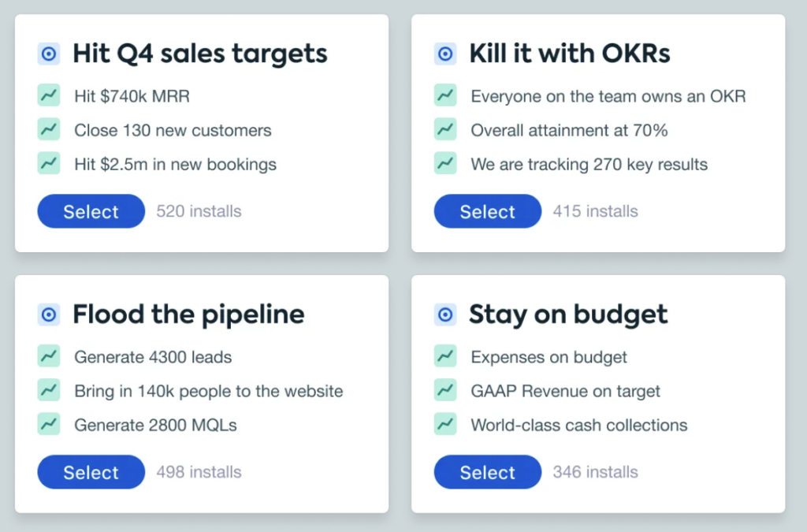Select the Kill it with OKRs template
Viewport: 807px width, 532px height.
coord(487,211)
